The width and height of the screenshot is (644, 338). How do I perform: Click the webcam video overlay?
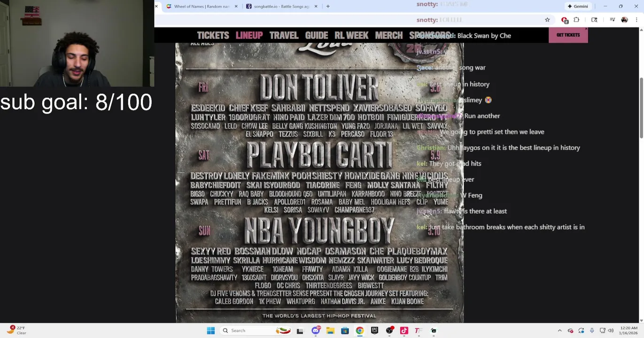coord(77,44)
